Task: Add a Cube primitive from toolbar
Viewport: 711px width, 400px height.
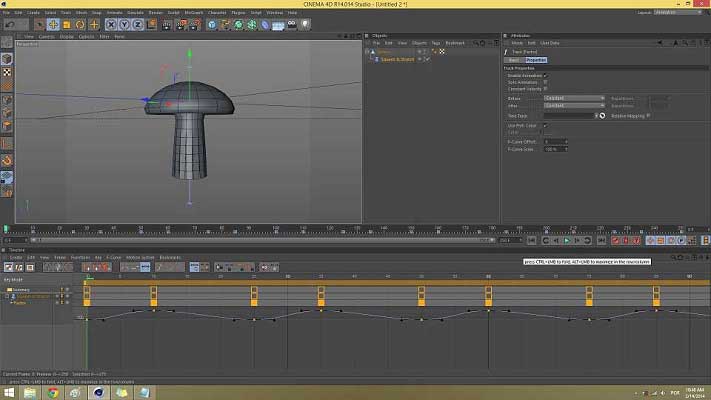Action: click(214, 24)
